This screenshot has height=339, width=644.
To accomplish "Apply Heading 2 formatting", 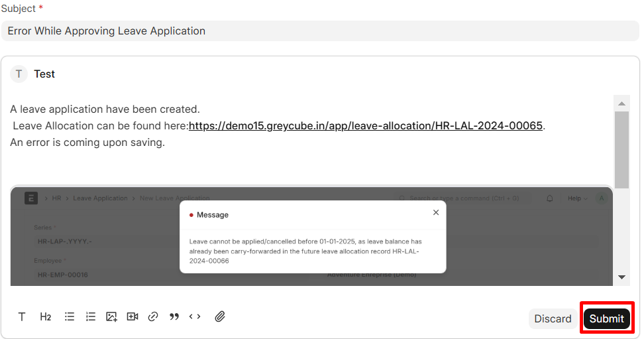I will click(45, 316).
